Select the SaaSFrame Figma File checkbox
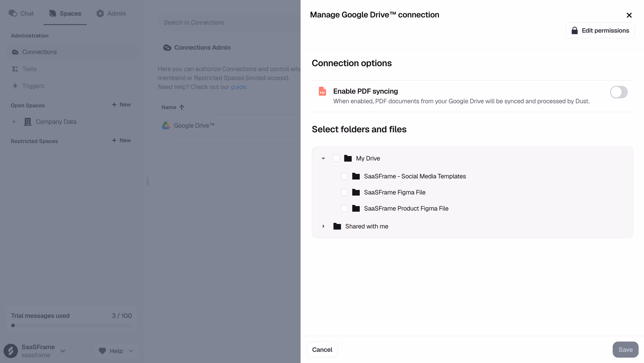Image resolution: width=644 pixels, height=363 pixels. pos(344,192)
